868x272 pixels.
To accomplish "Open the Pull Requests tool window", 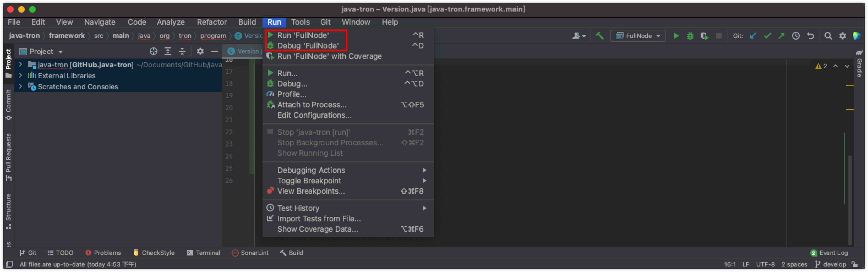I will pos(9,157).
